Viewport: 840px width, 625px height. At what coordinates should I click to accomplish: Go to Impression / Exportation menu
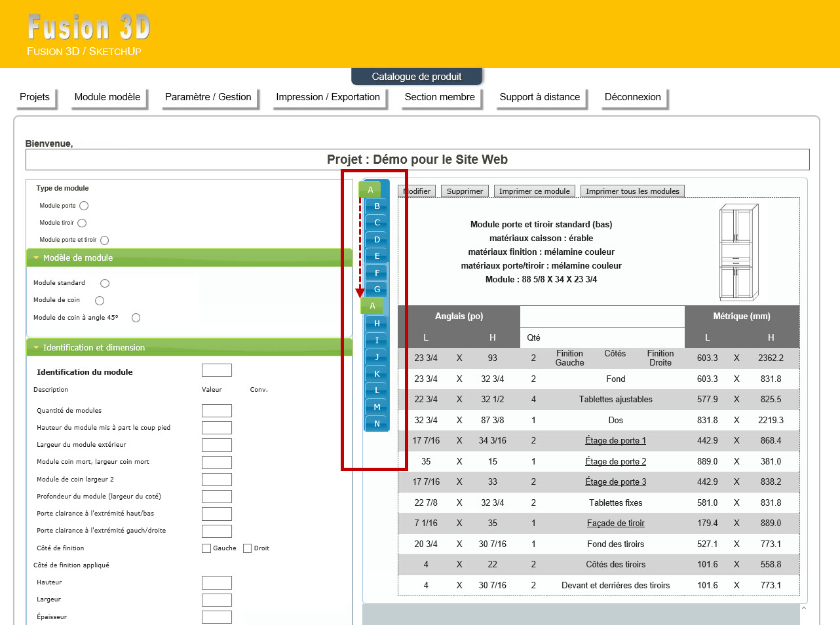coord(328,97)
